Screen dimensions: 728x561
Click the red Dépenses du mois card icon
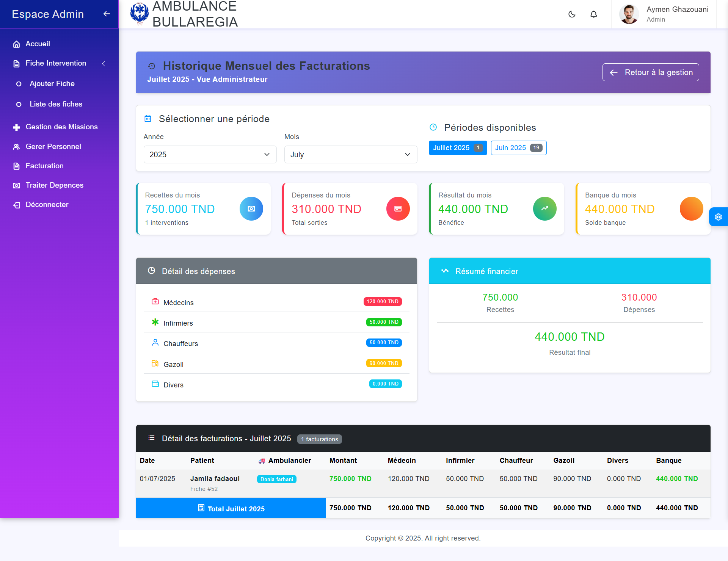coord(398,208)
